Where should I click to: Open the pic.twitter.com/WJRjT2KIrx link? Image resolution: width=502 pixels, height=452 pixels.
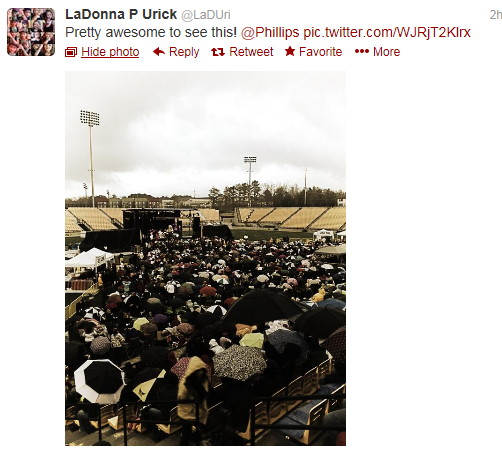[x=387, y=33]
